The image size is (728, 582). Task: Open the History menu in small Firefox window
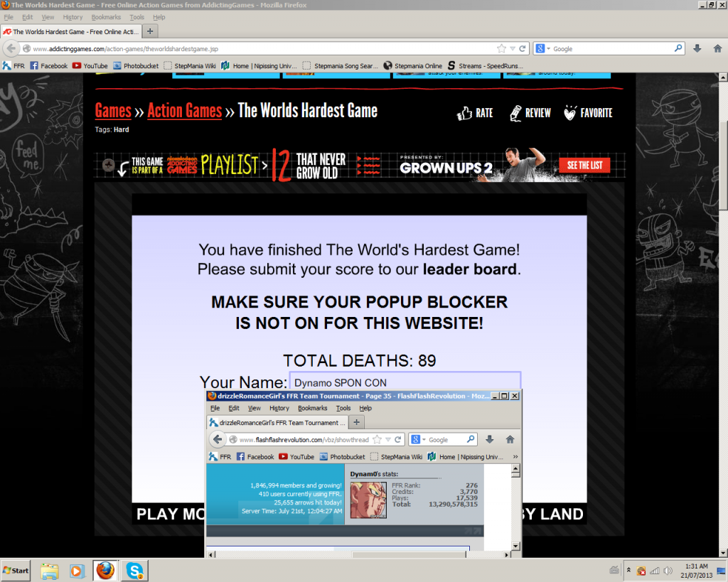279,408
